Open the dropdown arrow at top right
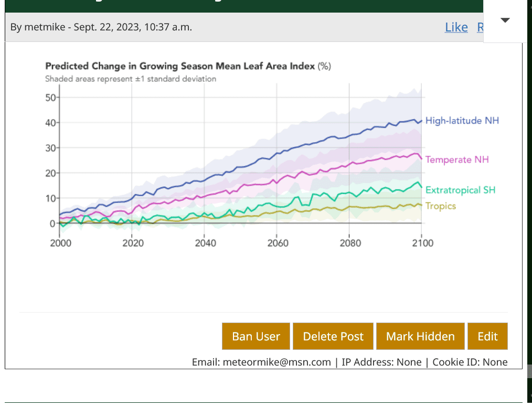This screenshot has height=407, width=532. (505, 20)
